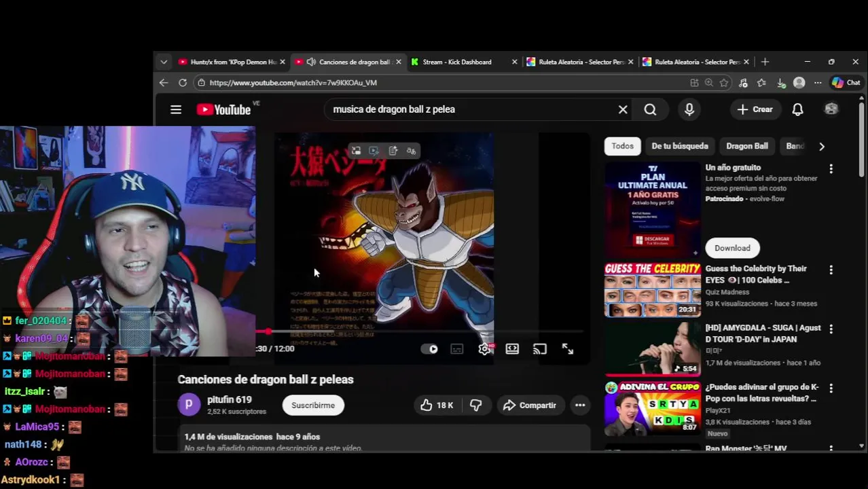868x489 pixels.
Task: Open the YouTube hamburger guide menu
Action: pyautogui.click(x=176, y=109)
